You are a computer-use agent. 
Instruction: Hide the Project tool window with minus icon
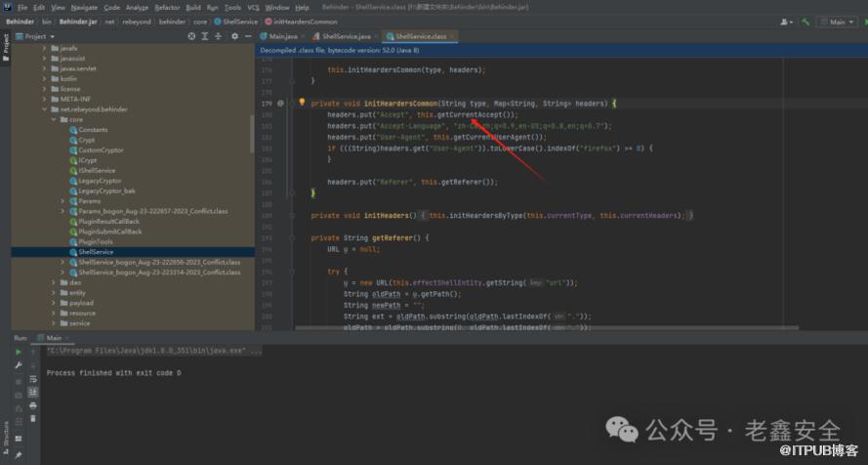point(247,36)
